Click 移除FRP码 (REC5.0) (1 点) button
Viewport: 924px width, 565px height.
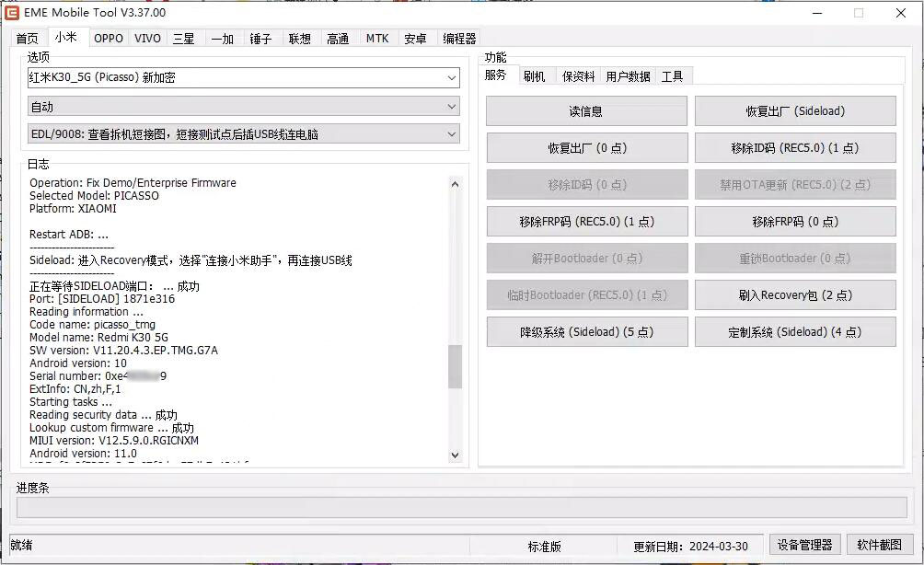[x=586, y=222]
